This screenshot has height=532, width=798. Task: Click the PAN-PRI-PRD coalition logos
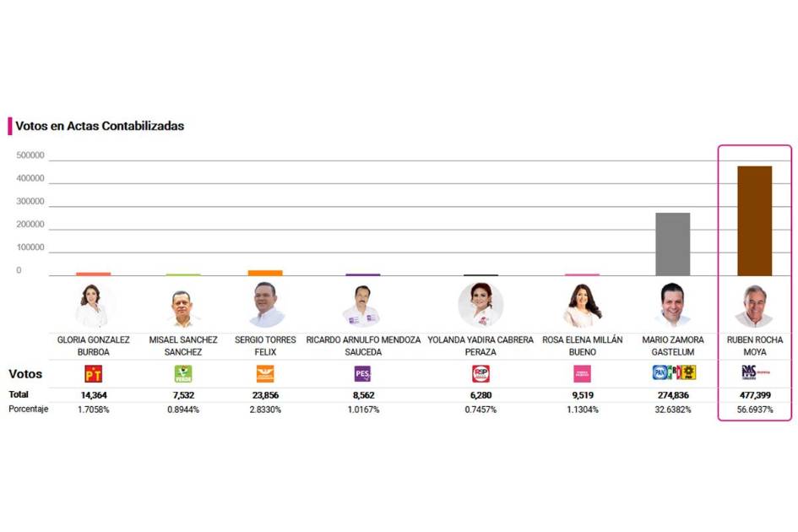tap(673, 372)
